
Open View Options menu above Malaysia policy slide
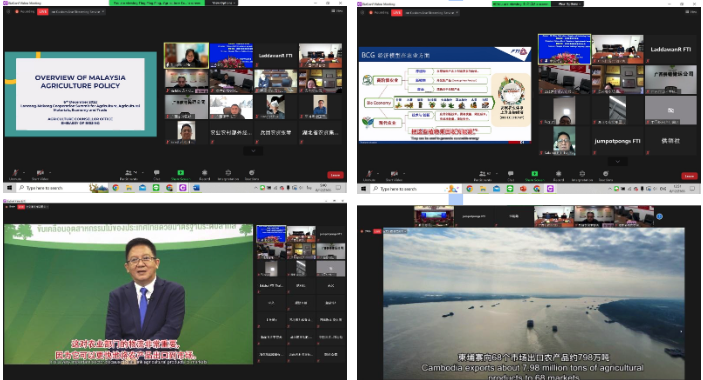pos(221,3)
